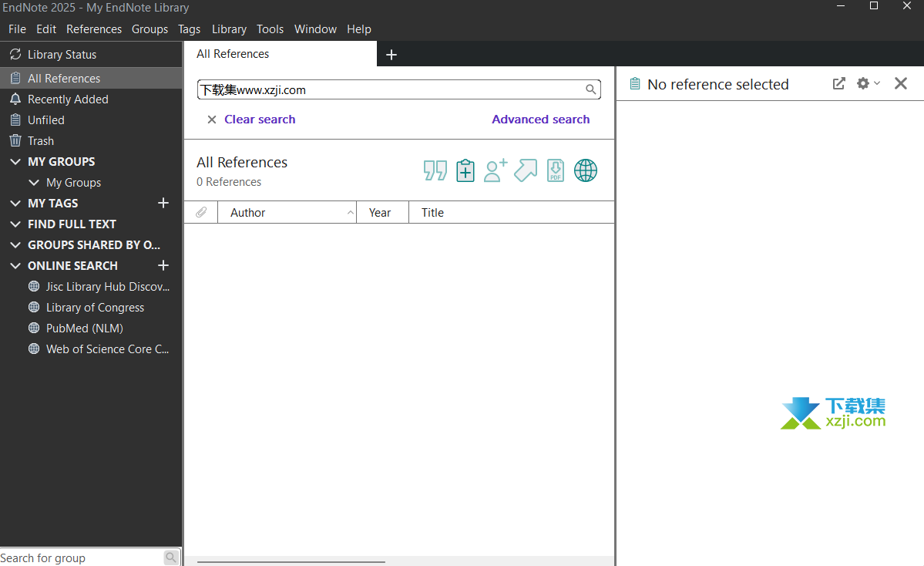The image size is (924, 566).
Task: Click the Online Search globe toolbar icon
Action: click(586, 170)
